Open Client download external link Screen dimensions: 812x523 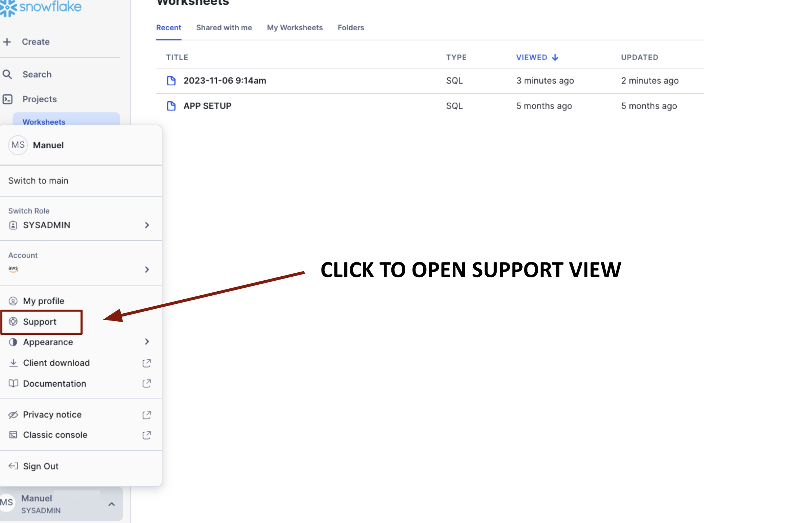coord(146,363)
